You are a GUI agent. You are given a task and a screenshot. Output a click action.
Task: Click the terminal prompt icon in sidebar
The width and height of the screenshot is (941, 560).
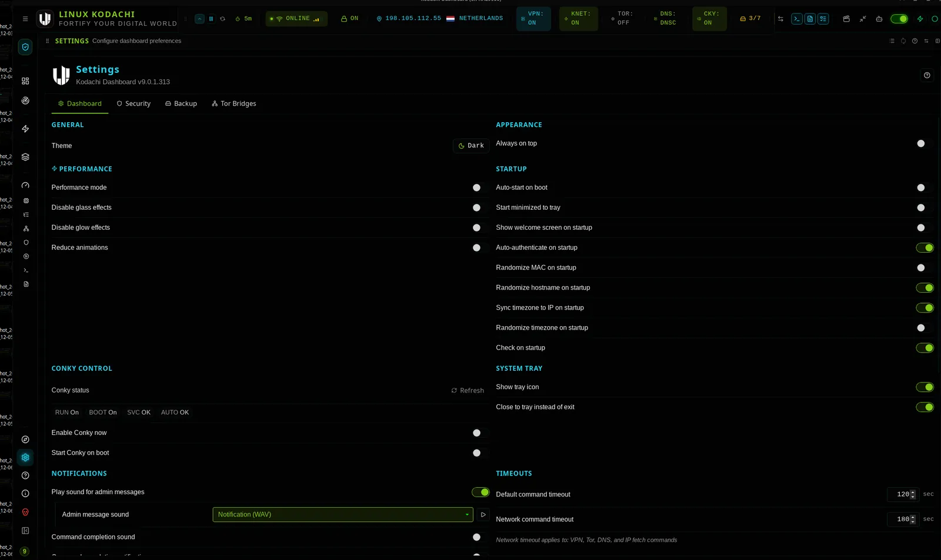[x=26, y=270]
